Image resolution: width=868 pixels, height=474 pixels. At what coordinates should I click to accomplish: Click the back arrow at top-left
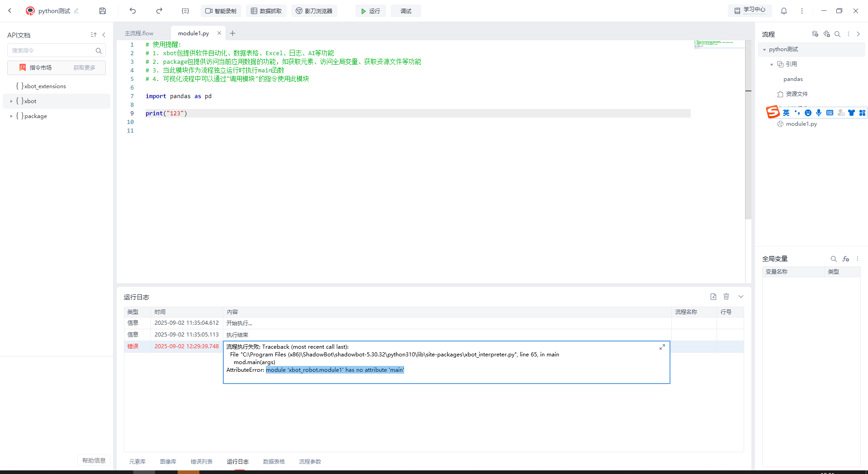9,11
